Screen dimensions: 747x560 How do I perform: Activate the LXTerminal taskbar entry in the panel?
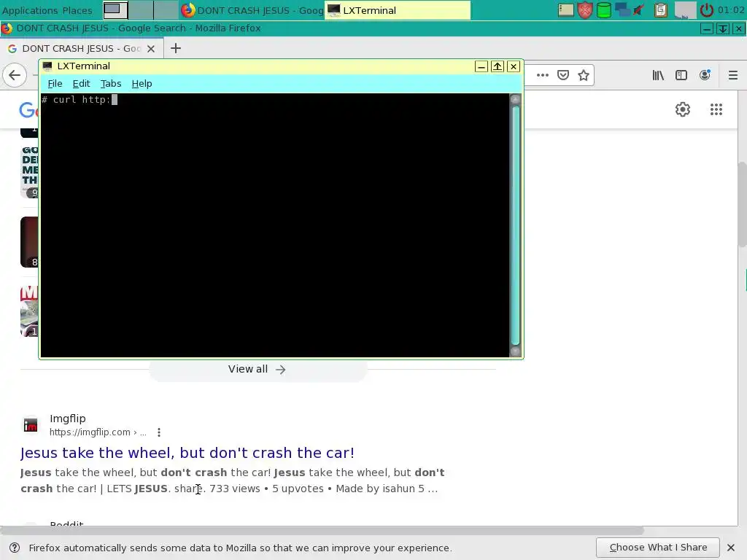coord(398,10)
